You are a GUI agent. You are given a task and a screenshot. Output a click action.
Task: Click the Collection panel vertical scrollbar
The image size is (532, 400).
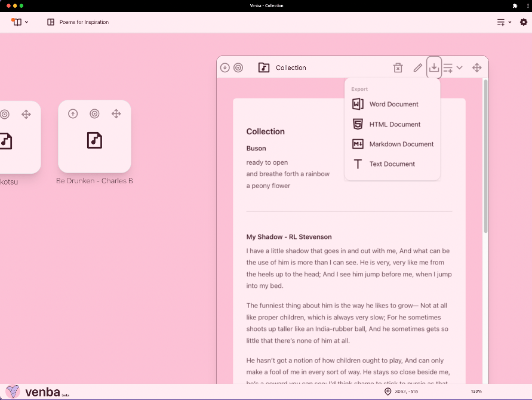(485, 155)
